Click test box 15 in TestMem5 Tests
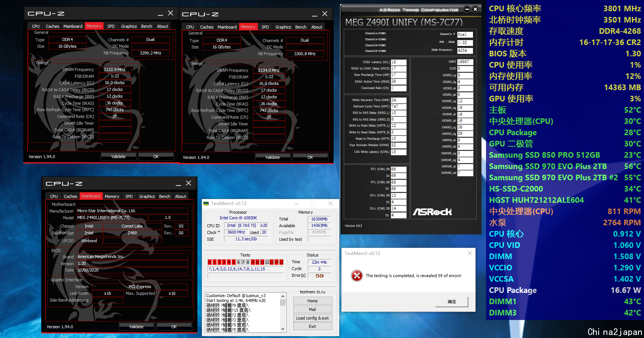The height and width of the screenshot is (338, 644). click(281, 262)
